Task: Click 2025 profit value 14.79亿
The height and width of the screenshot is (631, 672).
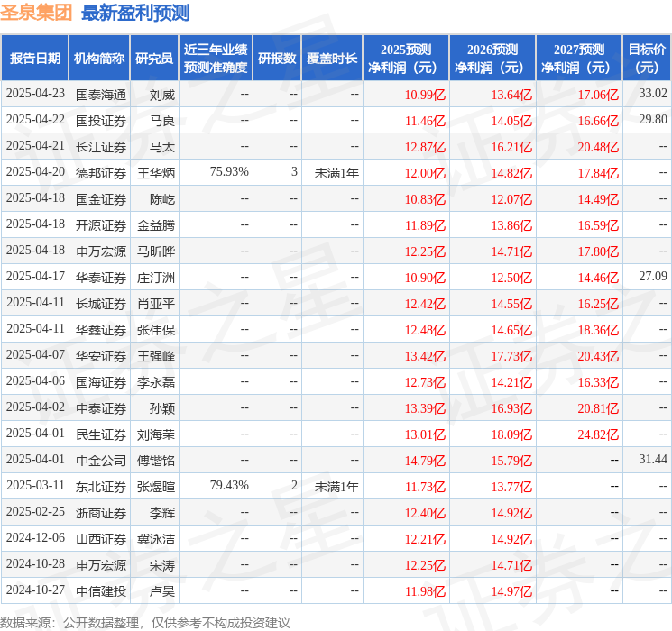Action: (x=425, y=461)
